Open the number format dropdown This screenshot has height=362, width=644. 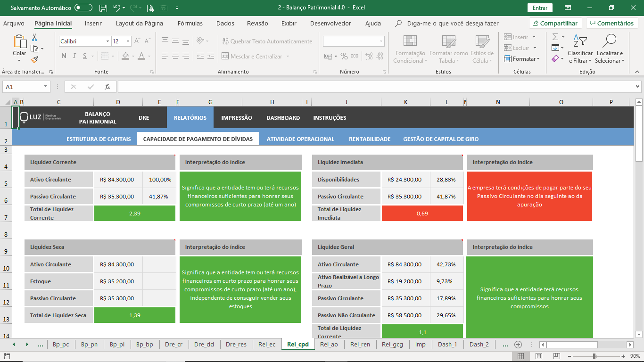pos(381,41)
